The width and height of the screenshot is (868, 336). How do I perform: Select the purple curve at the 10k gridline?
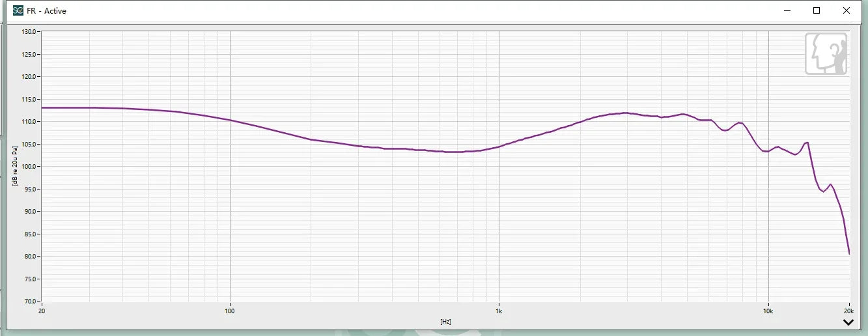[x=768, y=151]
